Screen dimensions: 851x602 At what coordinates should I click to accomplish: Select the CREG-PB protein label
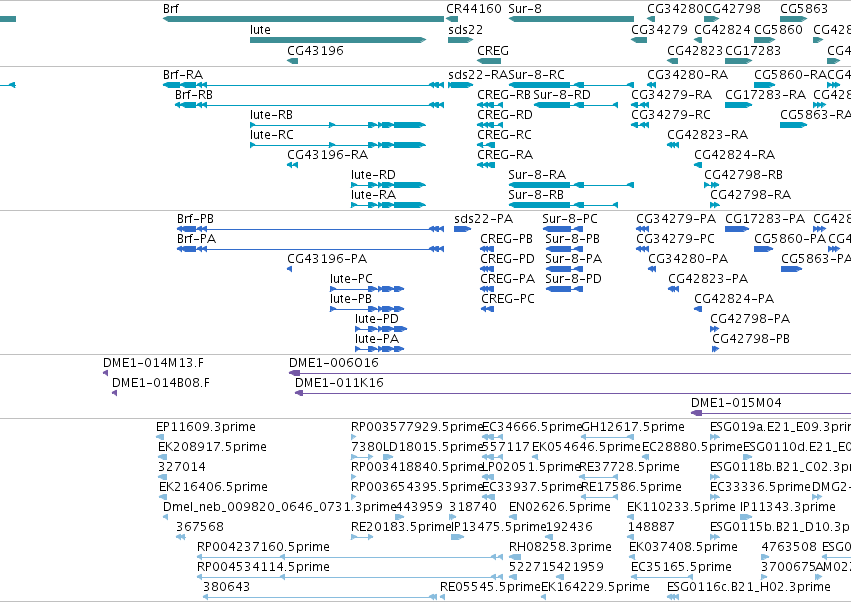coord(506,239)
